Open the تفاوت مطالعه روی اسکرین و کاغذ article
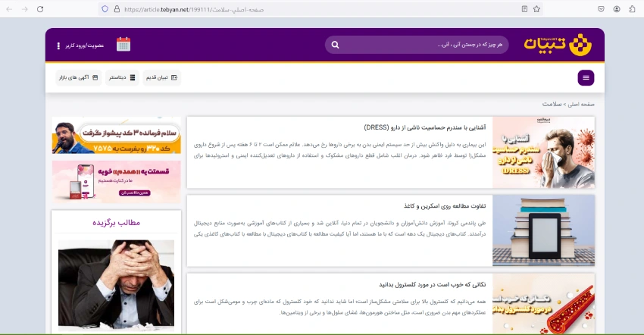 pyautogui.click(x=445, y=205)
